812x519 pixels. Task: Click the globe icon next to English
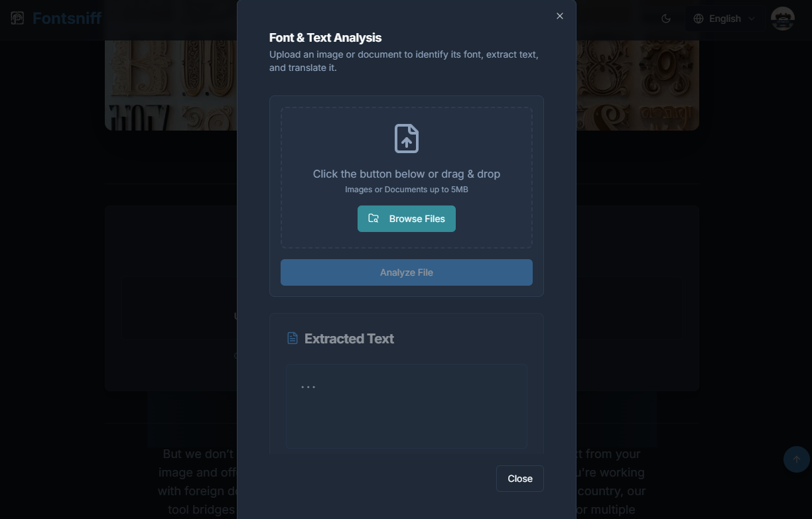pyautogui.click(x=699, y=19)
